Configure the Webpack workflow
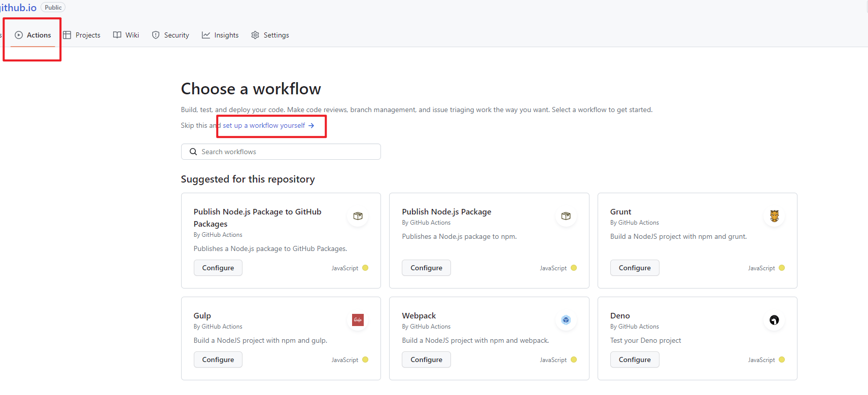 (426, 360)
